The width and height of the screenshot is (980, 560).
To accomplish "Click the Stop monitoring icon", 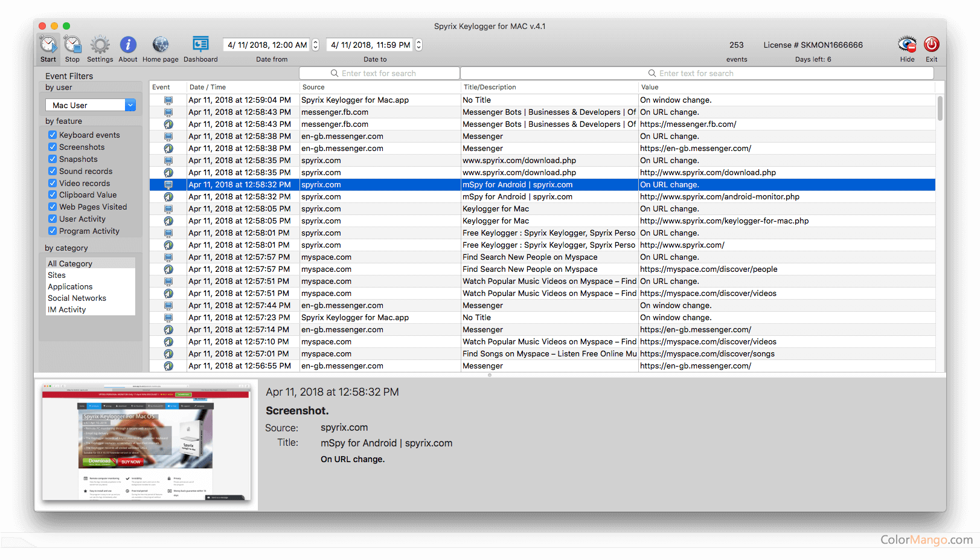I will coord(72,45).
